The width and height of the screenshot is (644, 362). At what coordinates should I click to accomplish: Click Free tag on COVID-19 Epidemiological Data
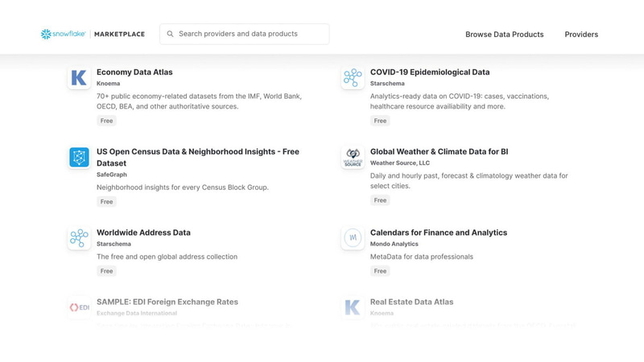380,121
